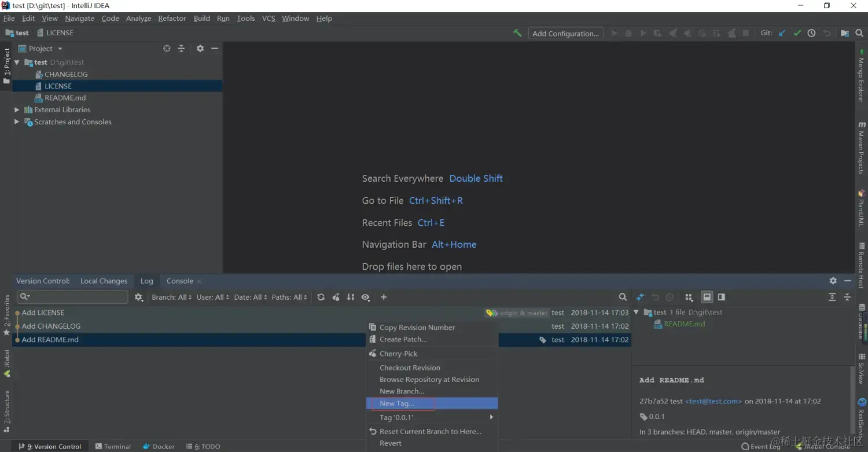Open the File menu
868x452 pixels.
point(9,18)
